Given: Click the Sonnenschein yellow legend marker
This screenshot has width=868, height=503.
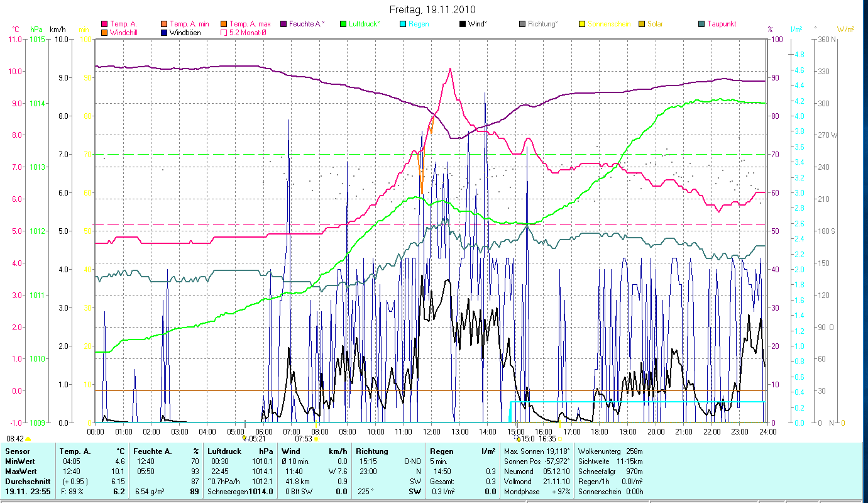Looking at the screenshot, I should coord(582,24).
